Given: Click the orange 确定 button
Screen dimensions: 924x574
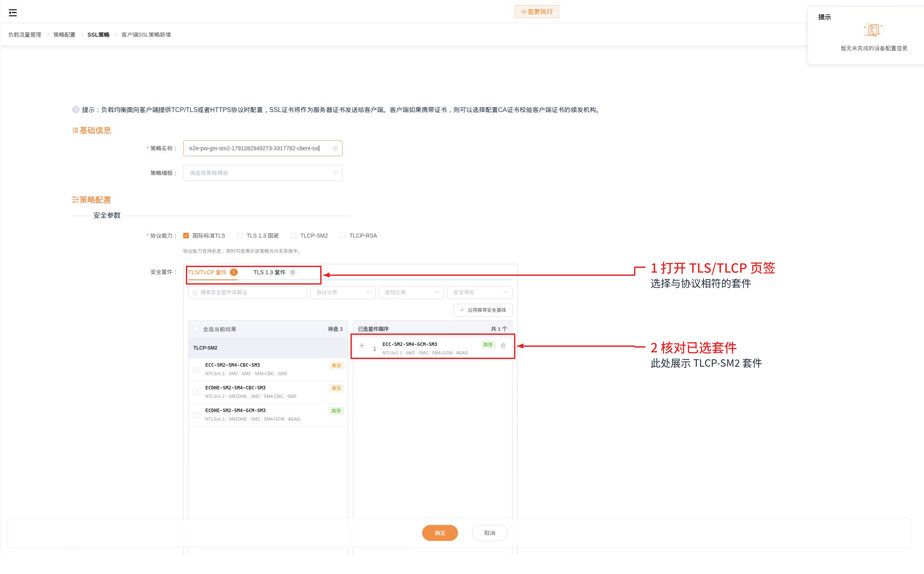Looking at the screenshot, I should 440,533.
